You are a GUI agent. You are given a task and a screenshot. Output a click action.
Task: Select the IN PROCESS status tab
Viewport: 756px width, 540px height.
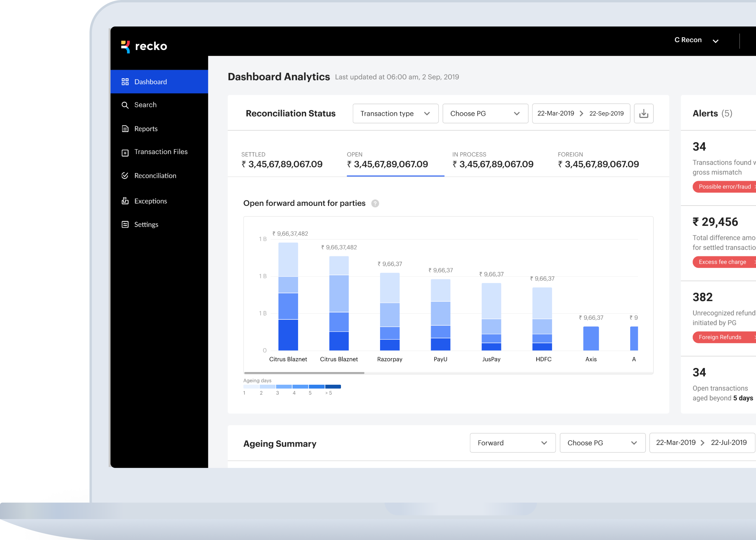tap(493, 160)
